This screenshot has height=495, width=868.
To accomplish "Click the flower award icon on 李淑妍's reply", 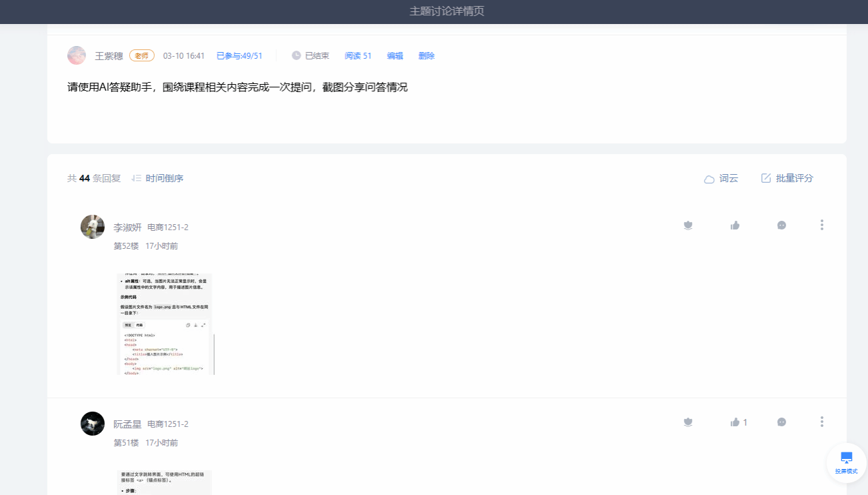I will coord(689,225).
